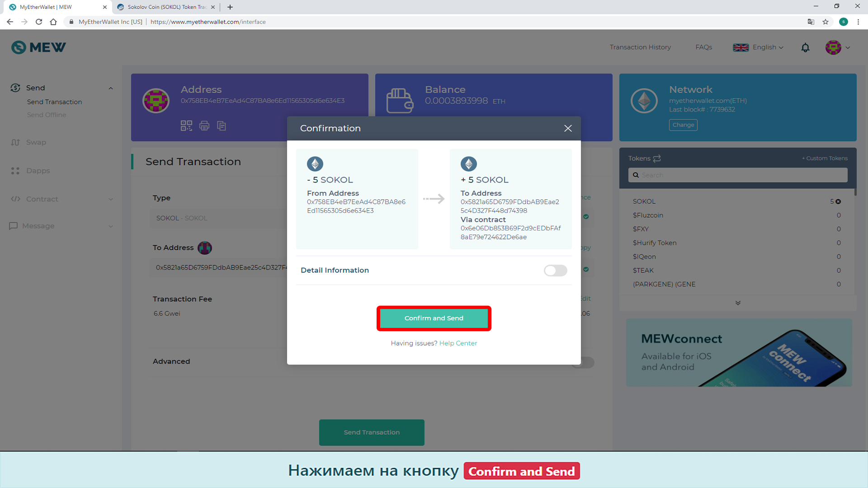Open the Dapps section
This screenshot has width=868, height=488.
pos(38,171)
